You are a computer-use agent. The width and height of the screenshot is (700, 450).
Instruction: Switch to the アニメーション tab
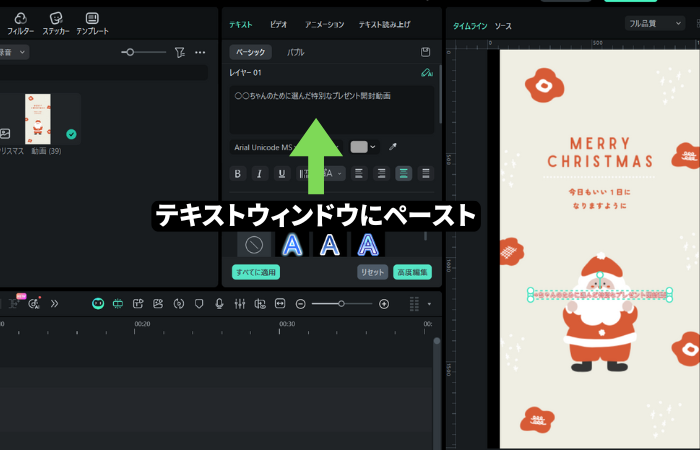pos(325,25)
